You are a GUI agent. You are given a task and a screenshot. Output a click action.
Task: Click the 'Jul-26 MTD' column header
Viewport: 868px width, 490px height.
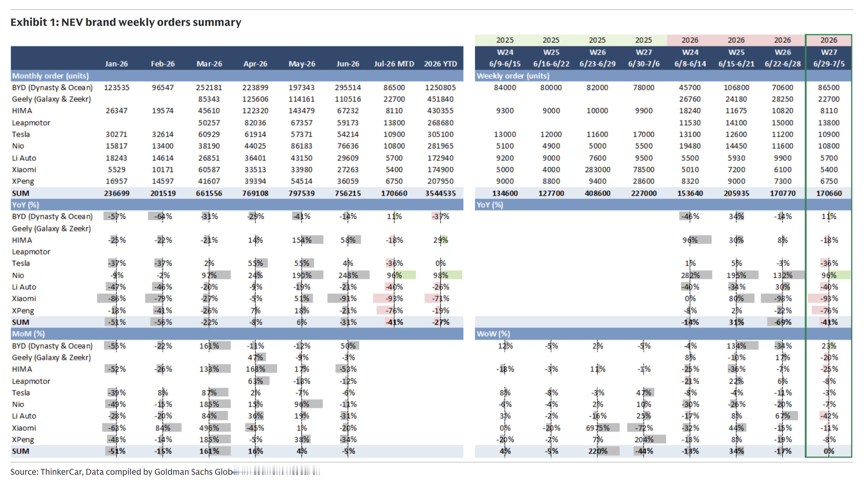click(x=394, y=64)
